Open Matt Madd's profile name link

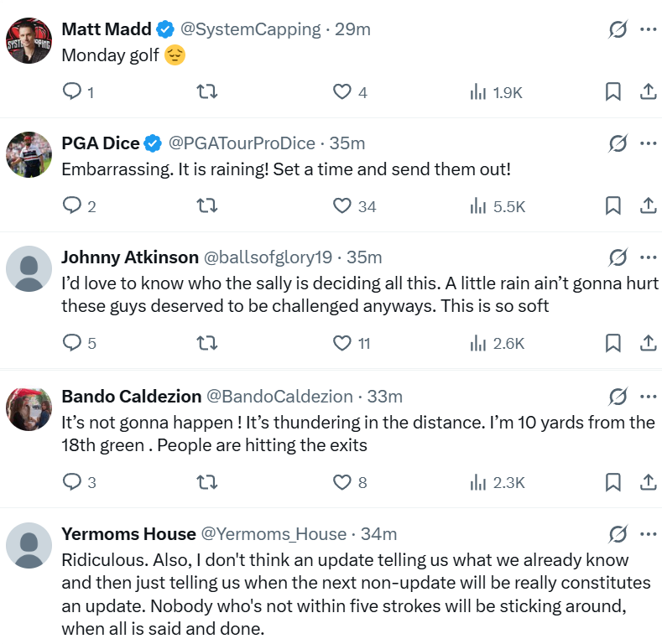[107, 29]
